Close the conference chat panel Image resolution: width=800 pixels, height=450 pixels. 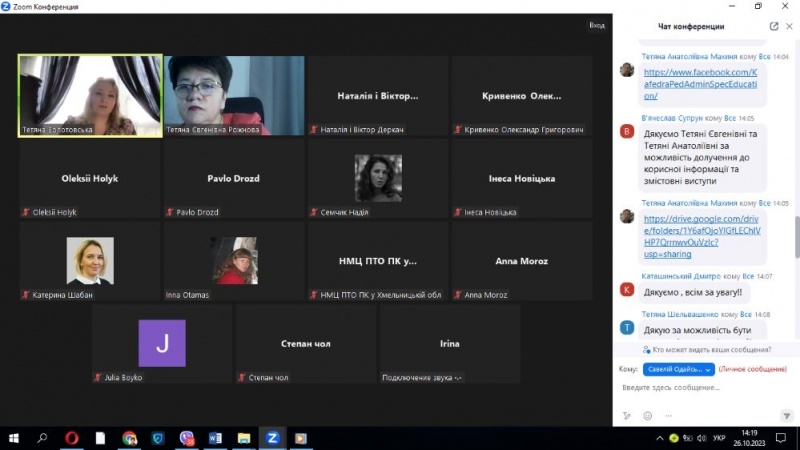789,26
